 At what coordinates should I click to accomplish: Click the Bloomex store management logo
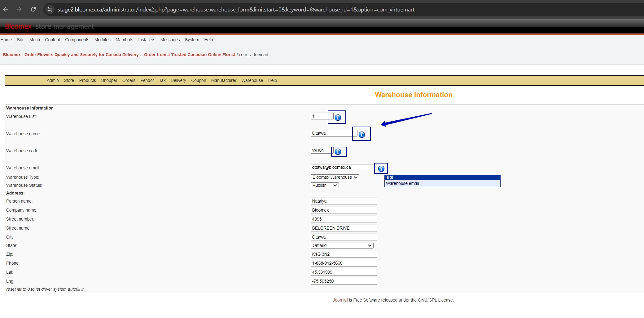[50, 26]
